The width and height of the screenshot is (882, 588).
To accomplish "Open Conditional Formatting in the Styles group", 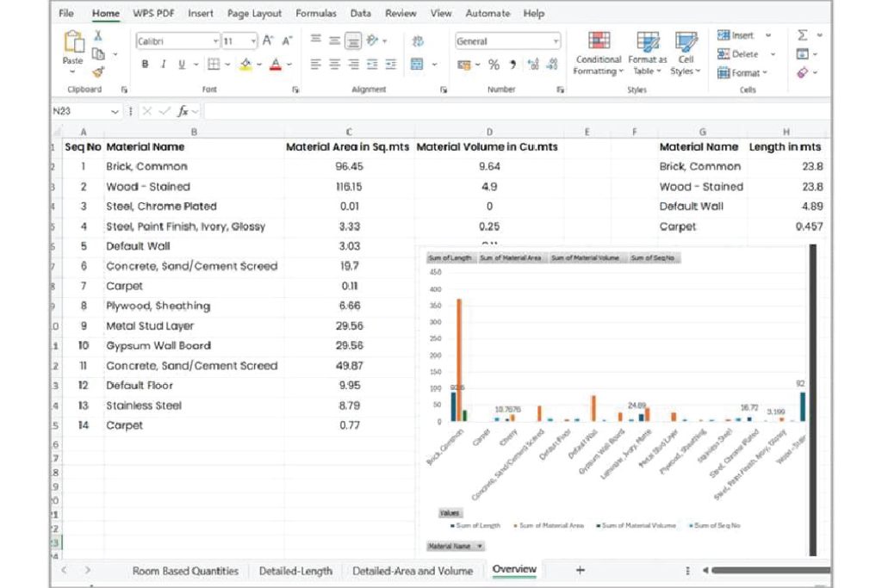I will (x=598, y=53).
